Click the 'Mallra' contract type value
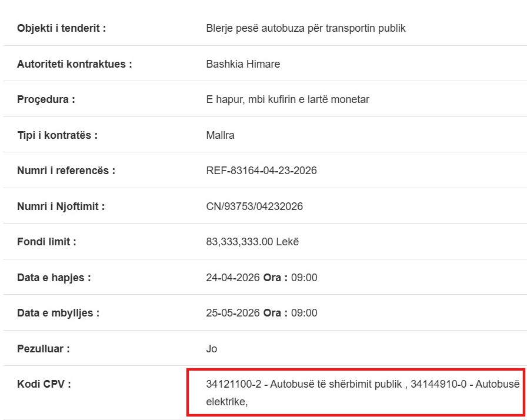This screenshot has width=527, height=420. [220, 135]
